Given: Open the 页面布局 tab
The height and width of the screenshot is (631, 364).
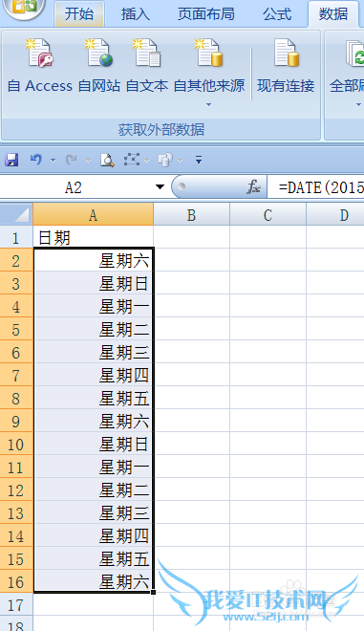Looking at the screenshot, I should [x=206, y=14].
